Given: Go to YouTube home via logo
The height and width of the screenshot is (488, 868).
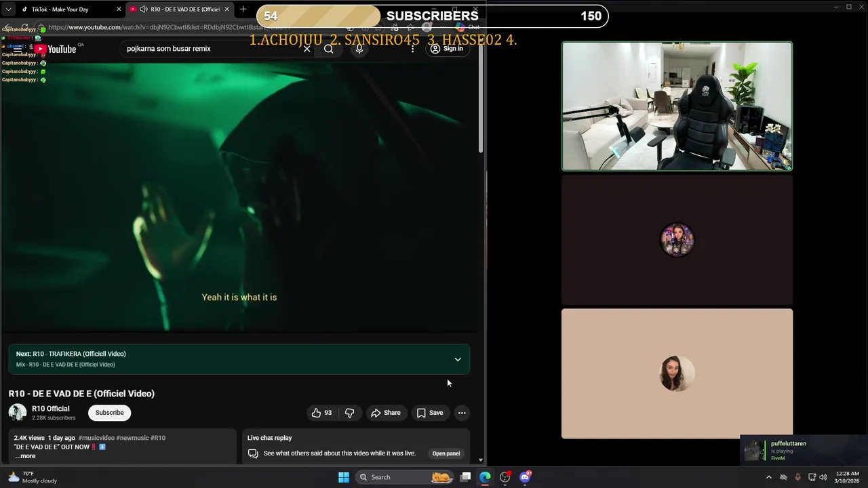Looking at the screenshot, I should pyautogui.click(x=56, y=49).
